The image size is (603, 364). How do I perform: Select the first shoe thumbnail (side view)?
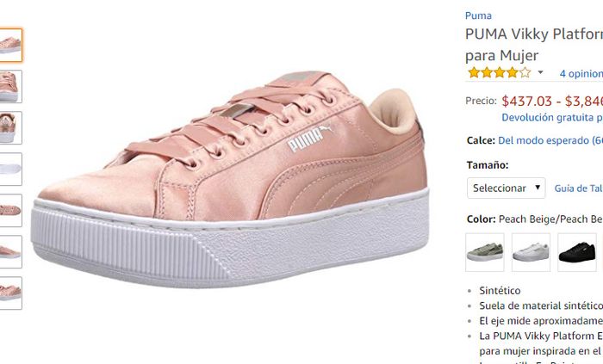[10, 45]
